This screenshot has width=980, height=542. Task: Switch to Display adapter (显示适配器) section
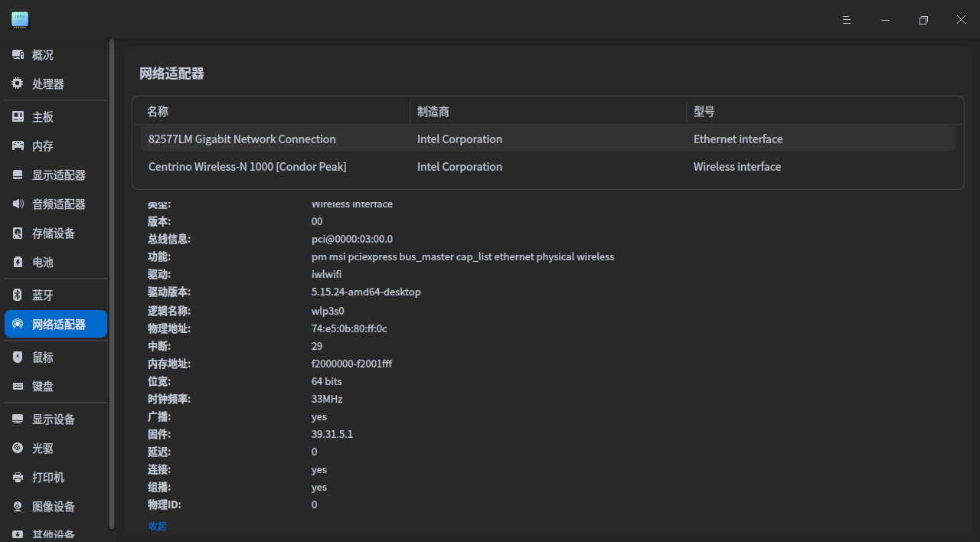pos(58,175)
